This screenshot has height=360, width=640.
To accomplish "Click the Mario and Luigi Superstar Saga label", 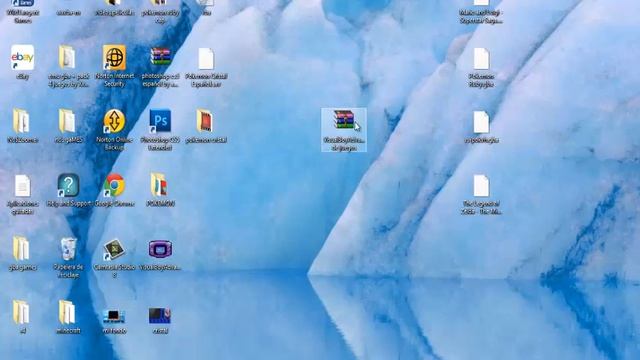I will pyautogui.click(x=481, y=16).
